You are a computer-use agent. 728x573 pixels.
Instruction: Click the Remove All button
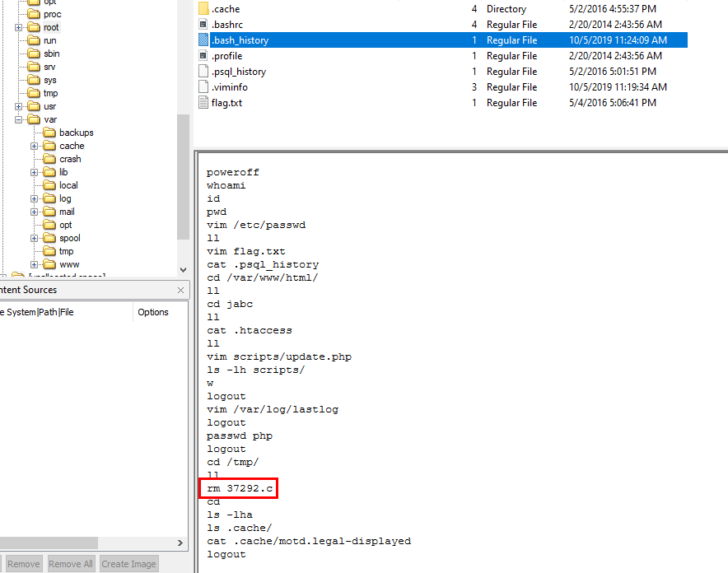(71, 564)
